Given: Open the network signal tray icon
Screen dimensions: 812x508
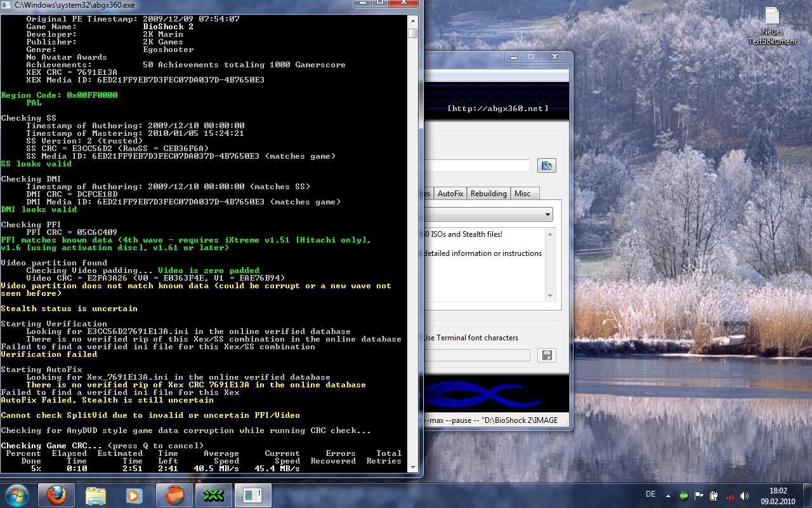Looking at the screenshot, I should click(x=730, y=495).
